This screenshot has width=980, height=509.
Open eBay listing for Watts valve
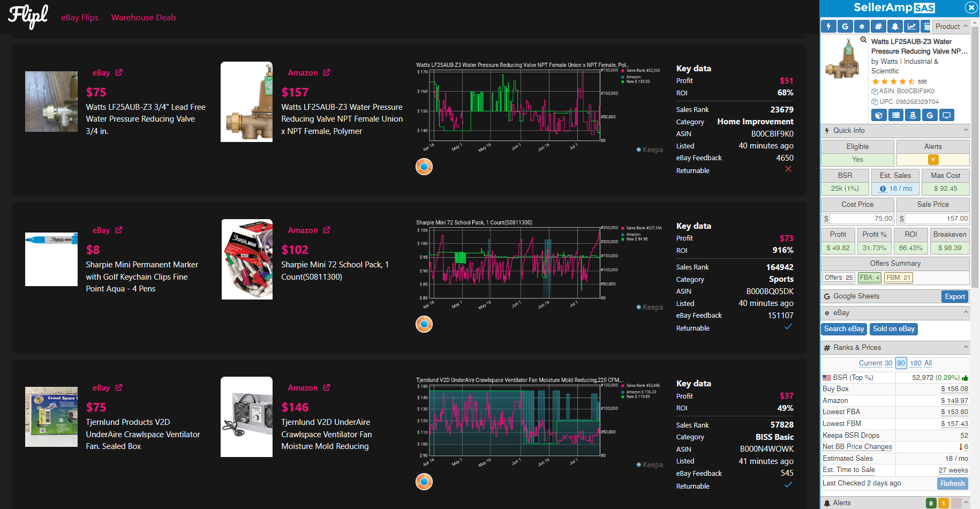tap(108, 73)
